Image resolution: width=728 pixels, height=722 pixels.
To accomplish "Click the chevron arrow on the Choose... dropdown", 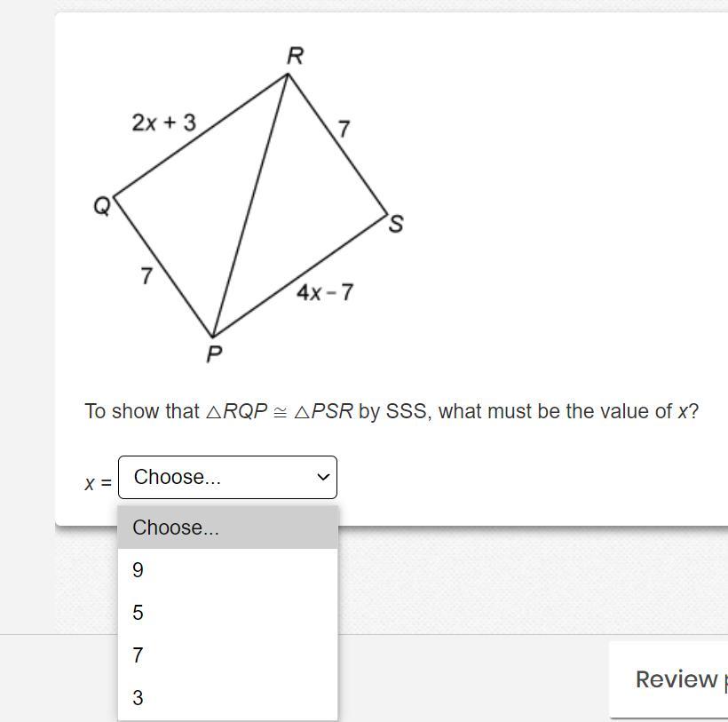I will pyautogui.click(x=323, y=477).
